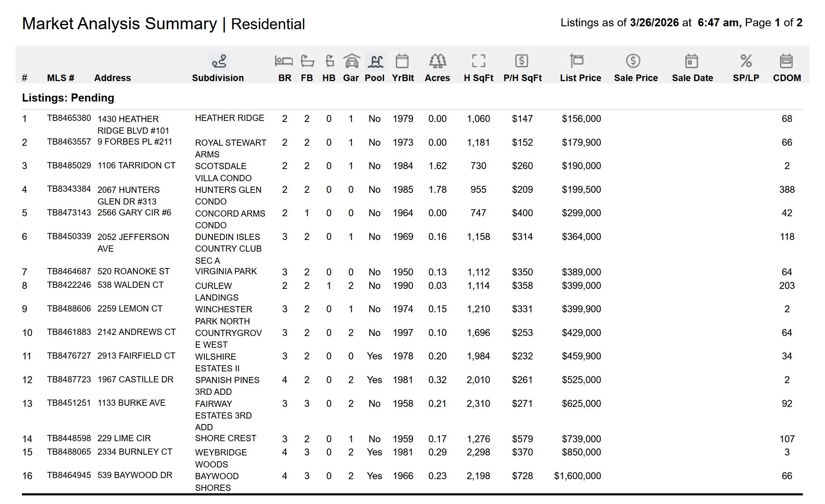825x504 pixels.
Task: Click the Listings: Pending section heading
Action: click(68, 98)
